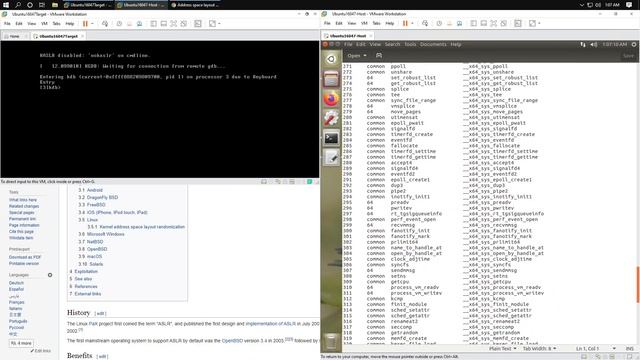Open System Settings from Ubuntu launcher

331,118
